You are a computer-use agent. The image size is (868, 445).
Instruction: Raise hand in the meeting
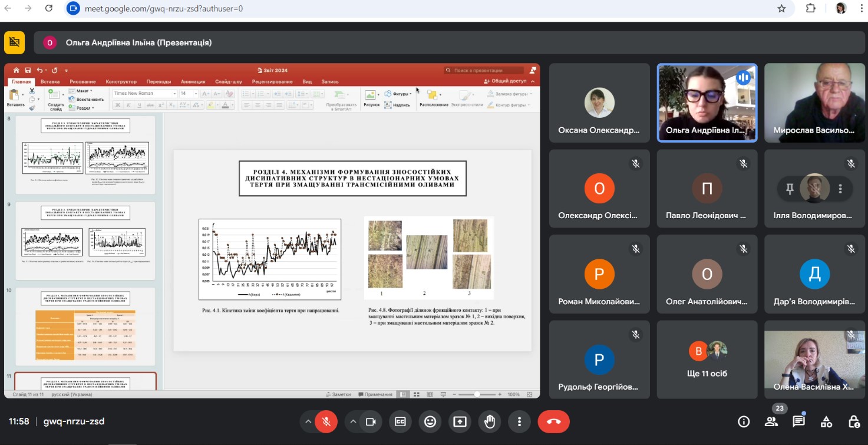489,421
